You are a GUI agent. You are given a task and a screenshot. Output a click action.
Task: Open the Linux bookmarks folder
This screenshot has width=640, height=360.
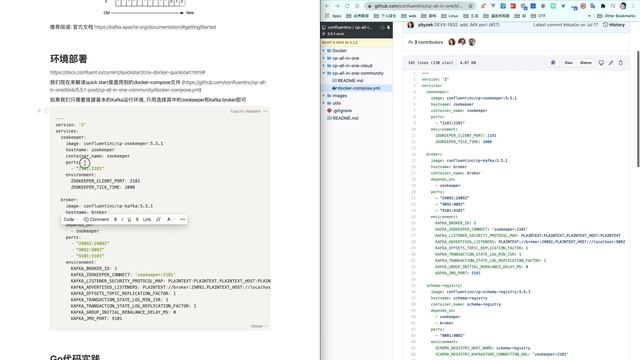pyautogui.click(x=450, y=16)
